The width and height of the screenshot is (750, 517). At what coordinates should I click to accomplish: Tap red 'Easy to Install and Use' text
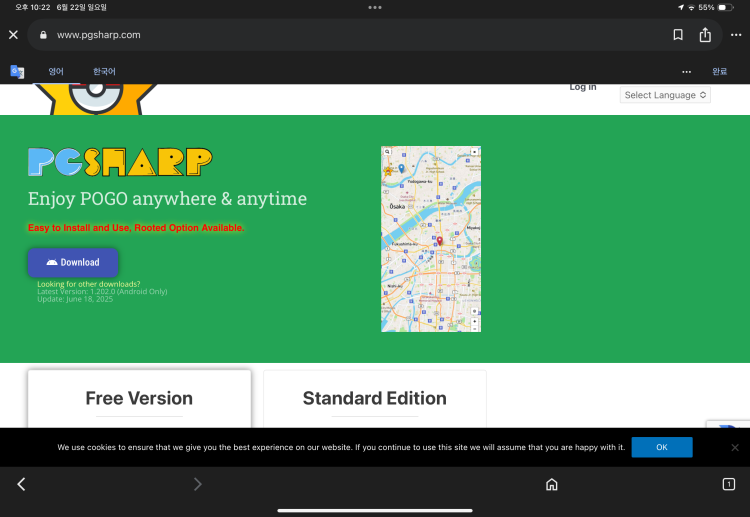pyautogui.click(x=136, y=228)
